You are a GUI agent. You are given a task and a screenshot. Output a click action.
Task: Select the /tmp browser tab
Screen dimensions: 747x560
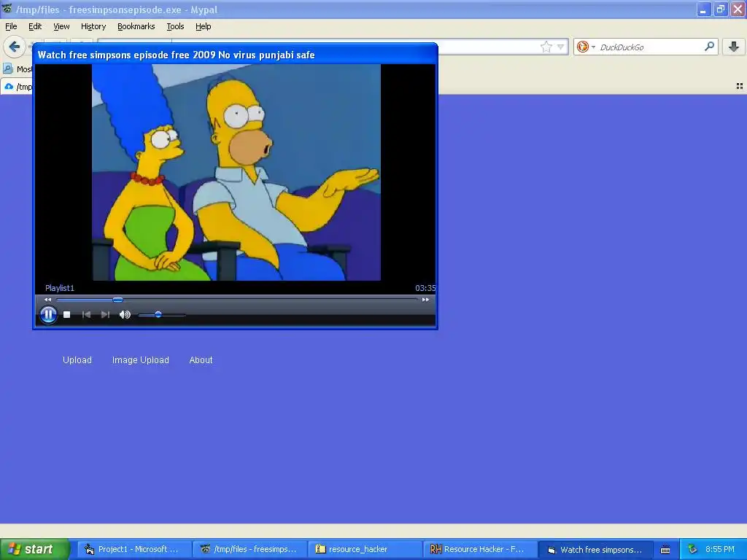pos(18,87)
